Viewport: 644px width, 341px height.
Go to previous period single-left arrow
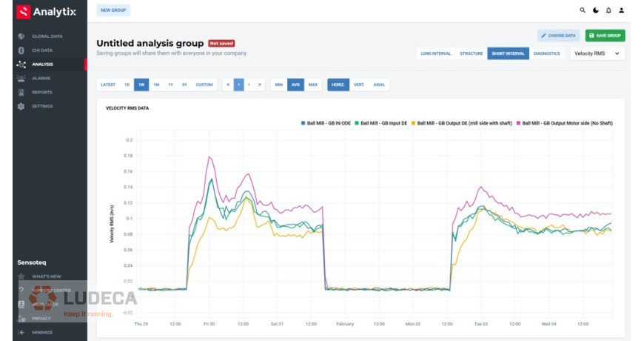pos(238,85)
